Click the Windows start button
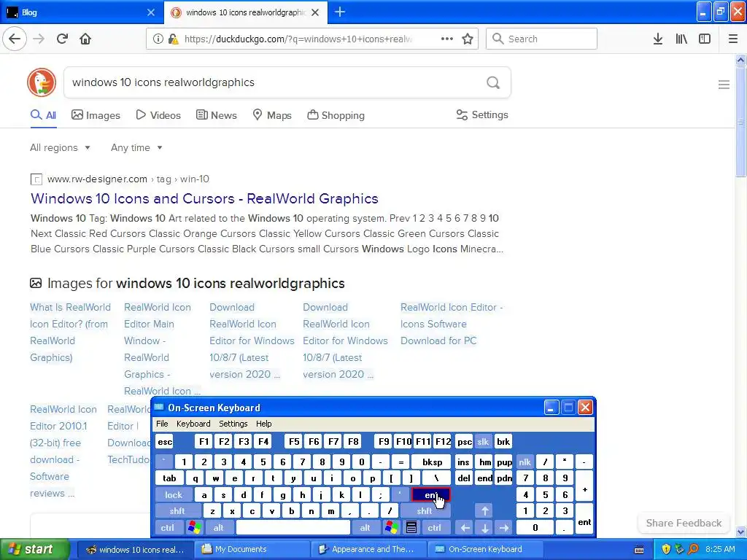Viewport: 747px width, 560px height. point(35,549)
